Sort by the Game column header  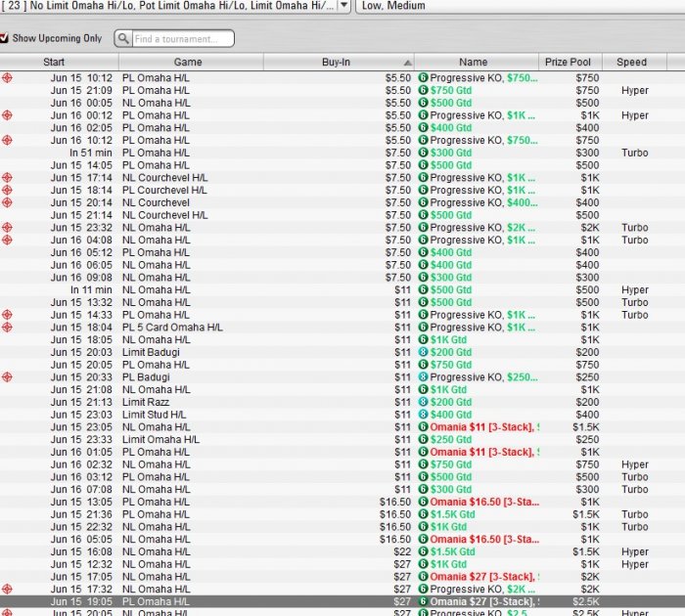click(188, 62)
